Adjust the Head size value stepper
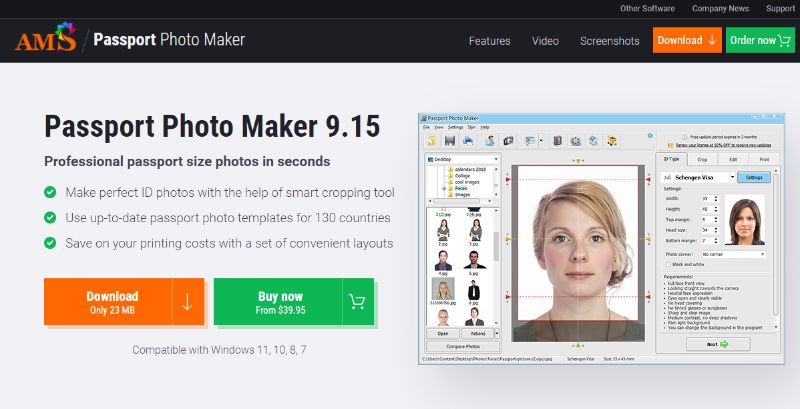 pyautogui.click(x=716, y=230)
